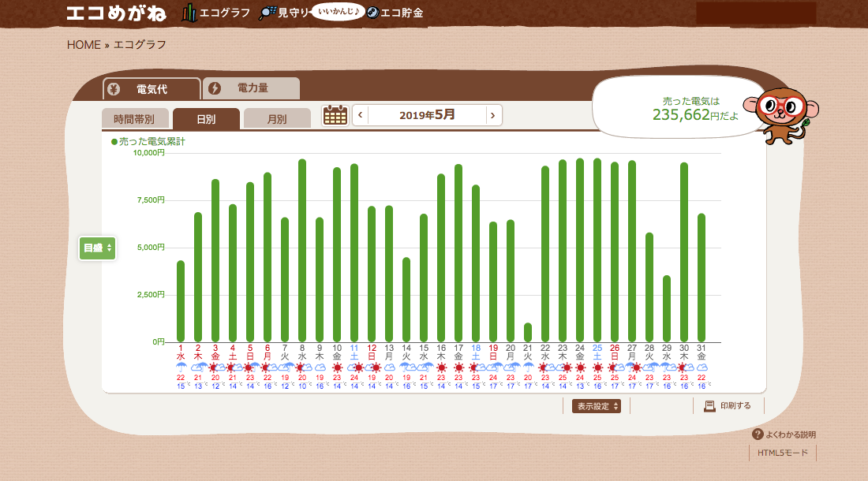Select the 月別 view tab
Screen dimensions: 868x481
pos(277,119)
